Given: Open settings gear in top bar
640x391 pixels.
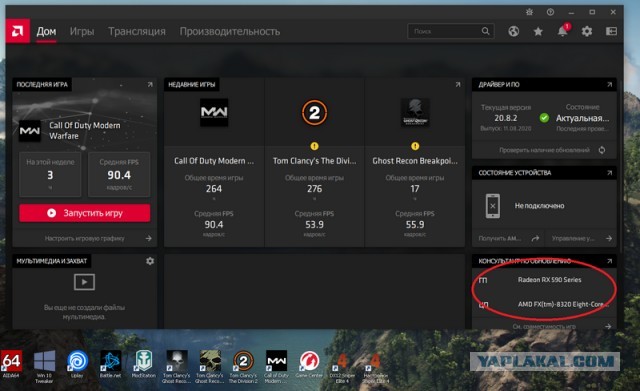Looking at the screenshot, I should point(587,31).
